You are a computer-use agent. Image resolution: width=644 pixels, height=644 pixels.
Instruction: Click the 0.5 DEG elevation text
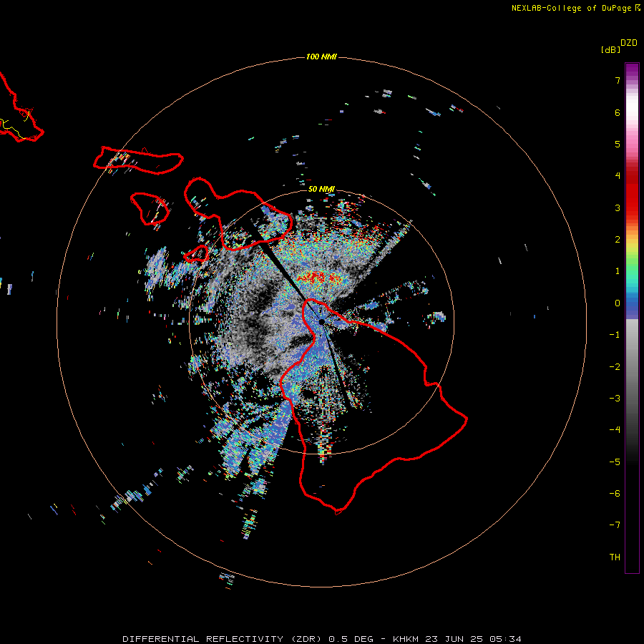(x=351, y=639)
